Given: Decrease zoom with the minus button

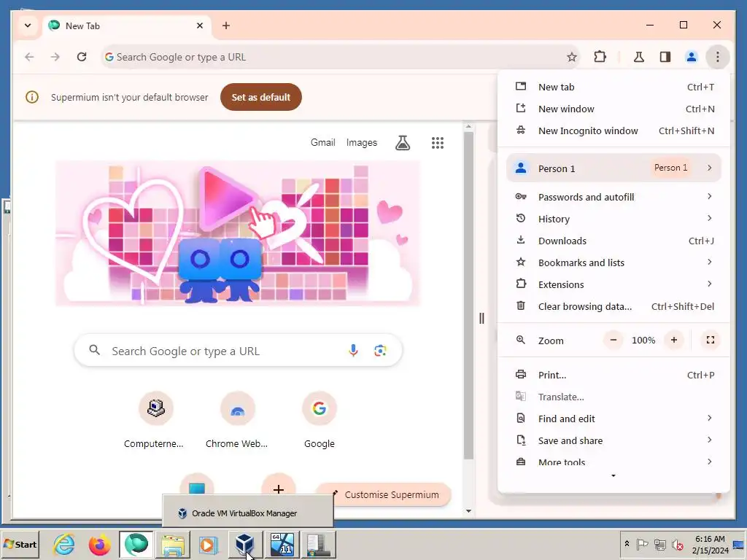Looking at the screenshot, I should tap(613, 340).
